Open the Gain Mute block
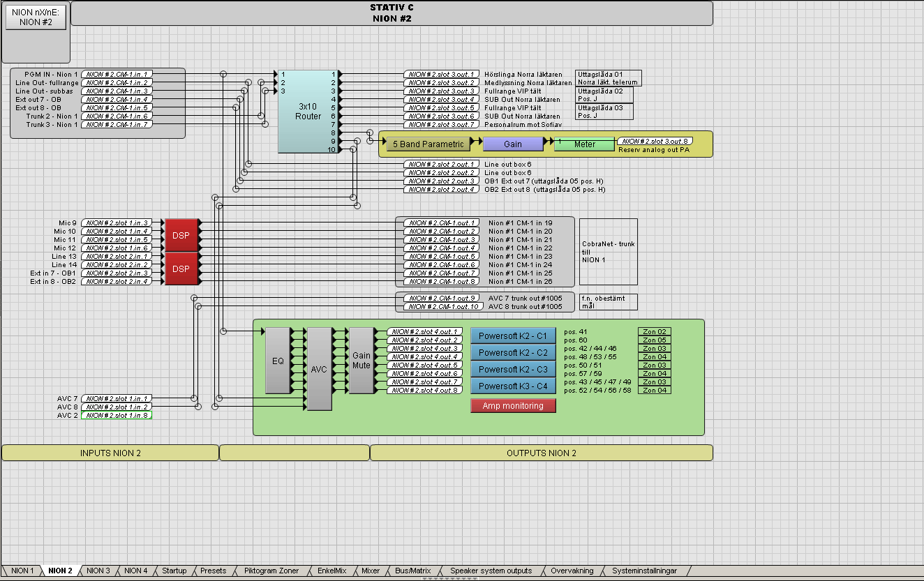The width and height of the screenshot is (924, 581). [x=361, y=361]
